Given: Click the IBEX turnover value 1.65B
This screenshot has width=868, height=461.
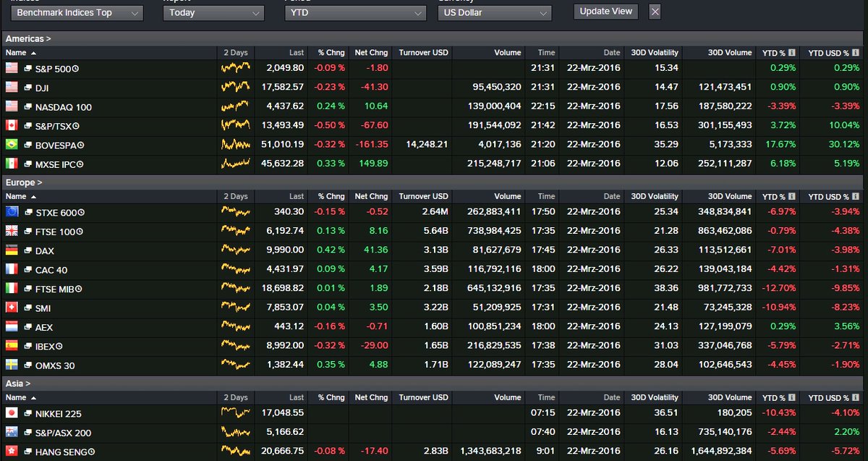Looking at the screenshot, I should pos(436,346).
